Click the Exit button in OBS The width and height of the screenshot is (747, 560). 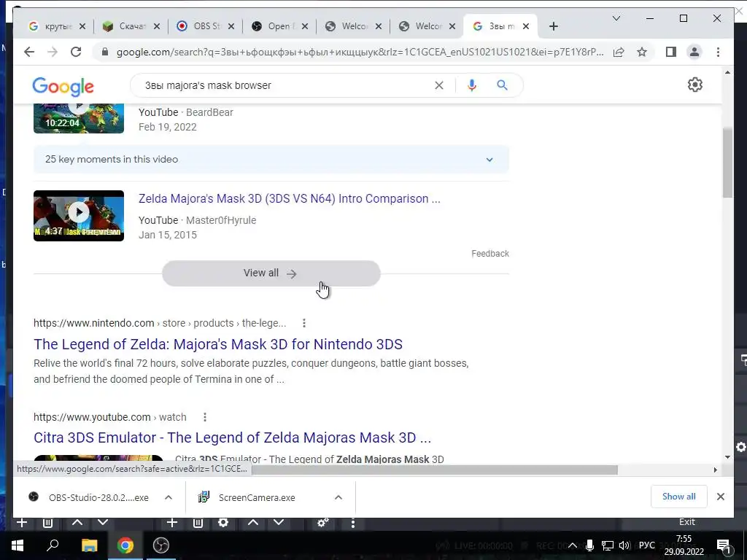coord(687,522)
